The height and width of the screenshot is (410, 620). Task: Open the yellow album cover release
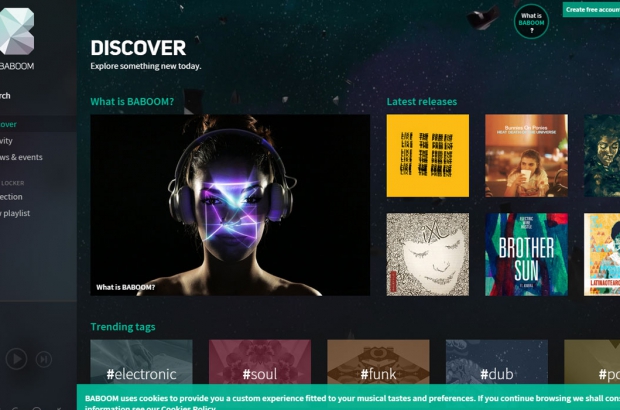pos(427,156)
